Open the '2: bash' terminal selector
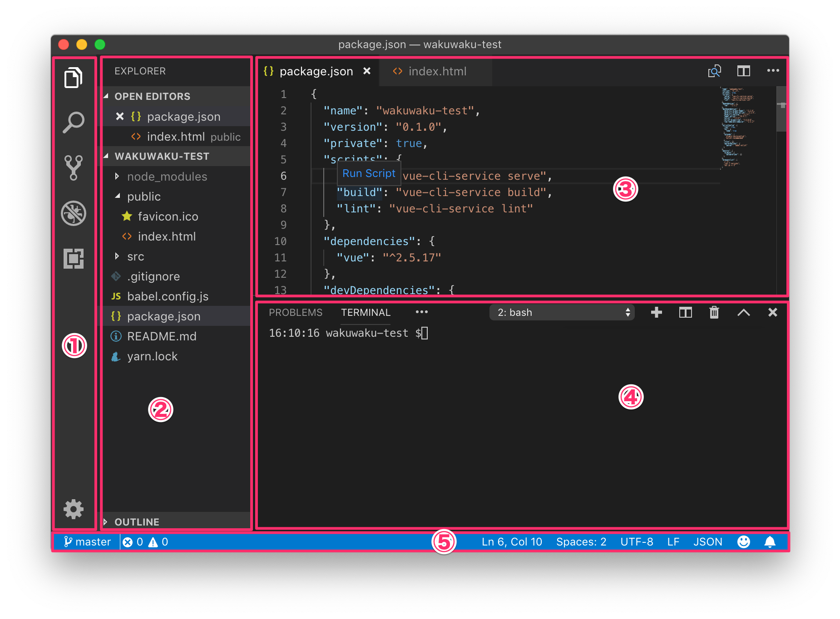The image size is (840, 619). coord(562,312)
